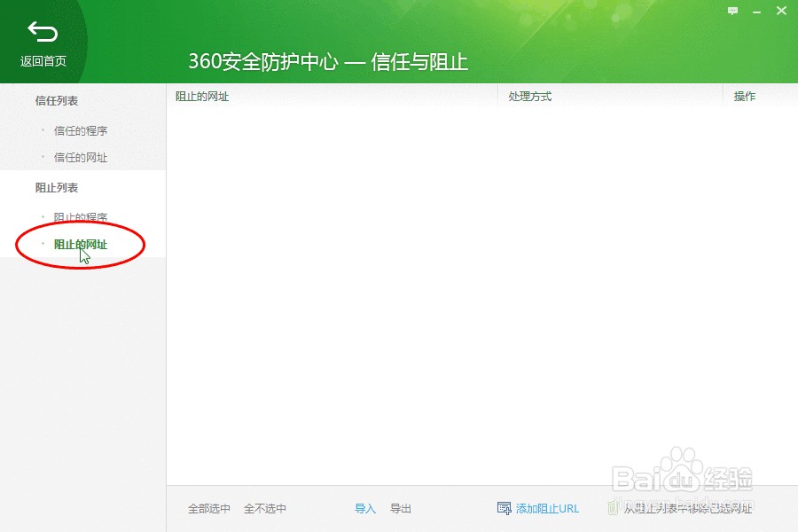This screenshot has height=532, width=798.
Task: Click the 添加阻止URL link
Action: click(x=548, y=509)
